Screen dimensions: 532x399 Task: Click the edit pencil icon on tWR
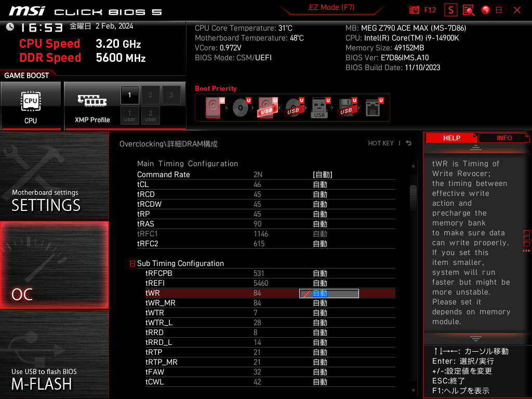point(307,294)
